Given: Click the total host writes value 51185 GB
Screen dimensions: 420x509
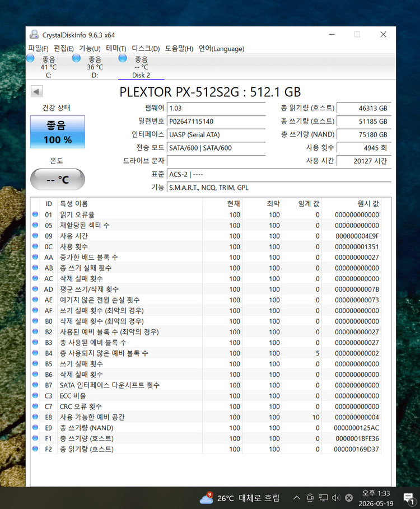Looking at the screenshot, I should (364, 122).
